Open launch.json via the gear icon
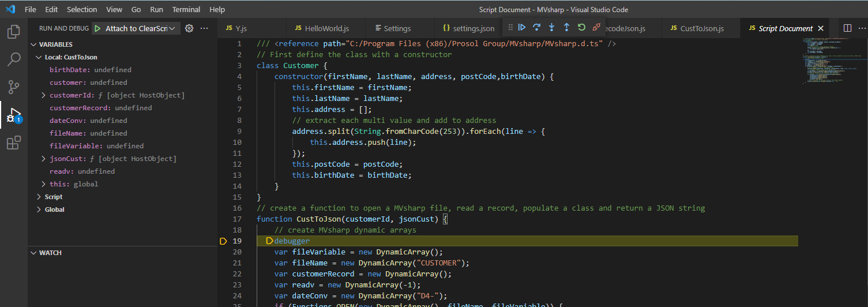Screen dimensions: 868x307 click(189, 28)
